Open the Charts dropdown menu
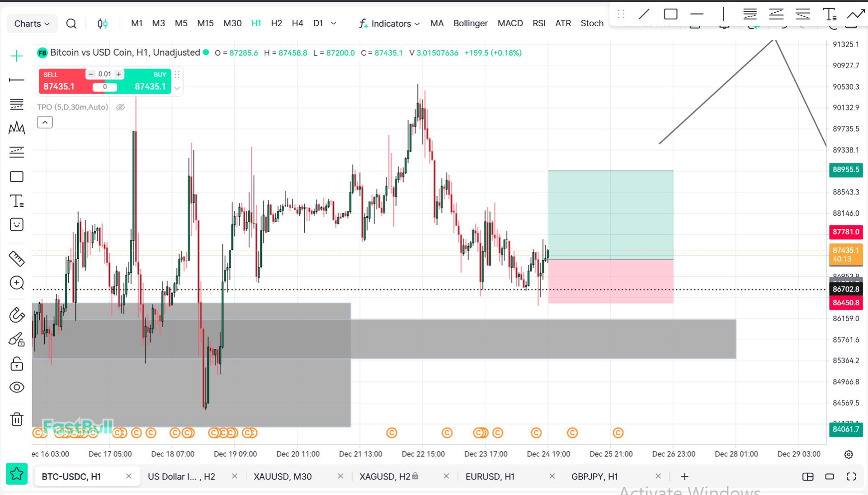The height and width of the screenshot is (495, 868). (x=32, y=24)
